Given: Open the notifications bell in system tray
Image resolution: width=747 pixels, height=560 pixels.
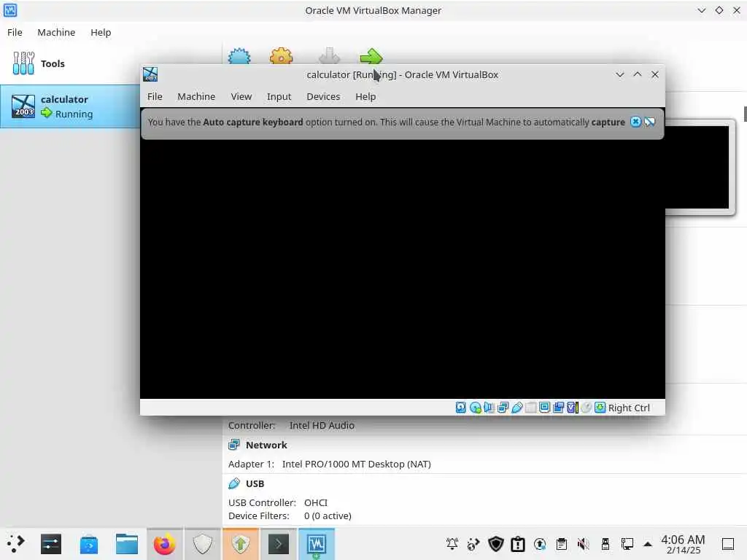Looking at the screenshot, I should click(452, 544).
